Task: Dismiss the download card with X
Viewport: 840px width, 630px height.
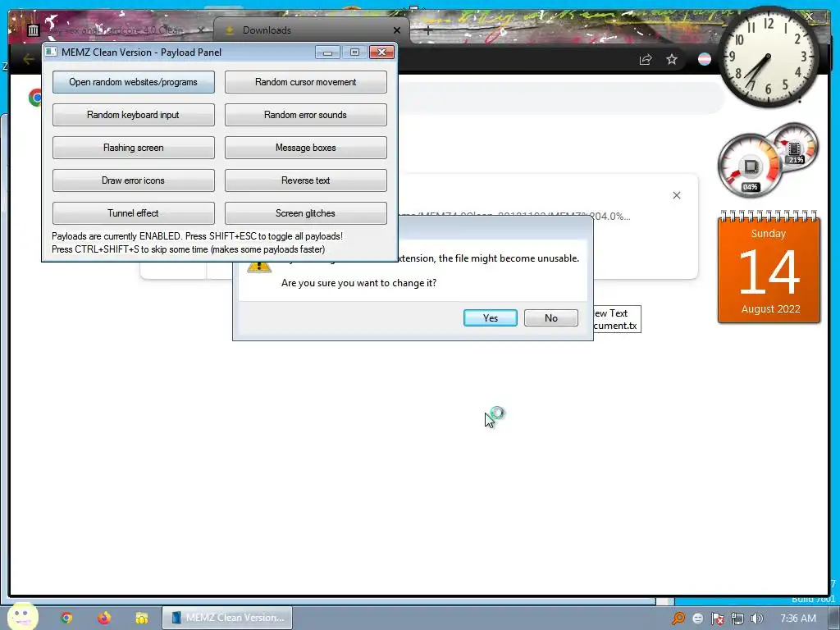Action: [x=677, y=195]
